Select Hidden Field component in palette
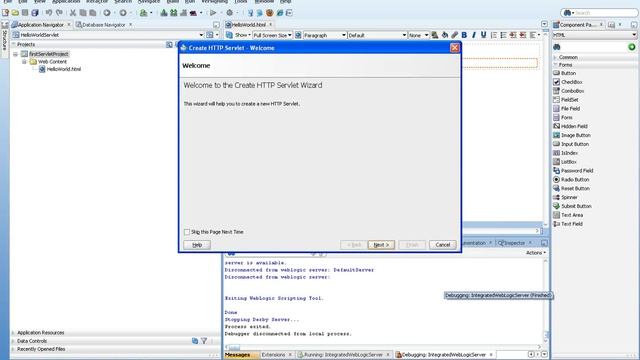The image size is (640, 360). point(570,127)
